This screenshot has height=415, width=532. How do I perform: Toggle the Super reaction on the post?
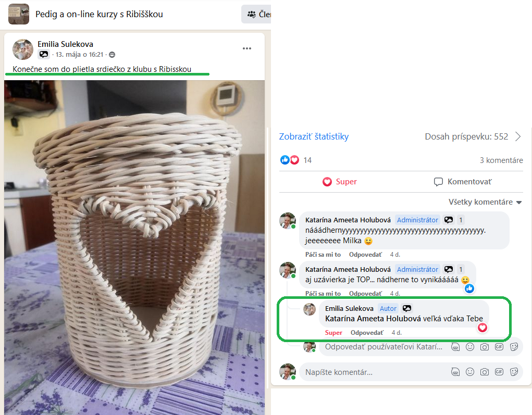coord(340,182)
